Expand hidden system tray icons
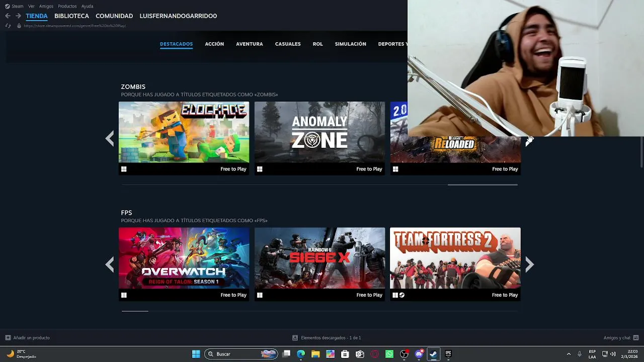 pyautogui.click(x=569, y=354)
